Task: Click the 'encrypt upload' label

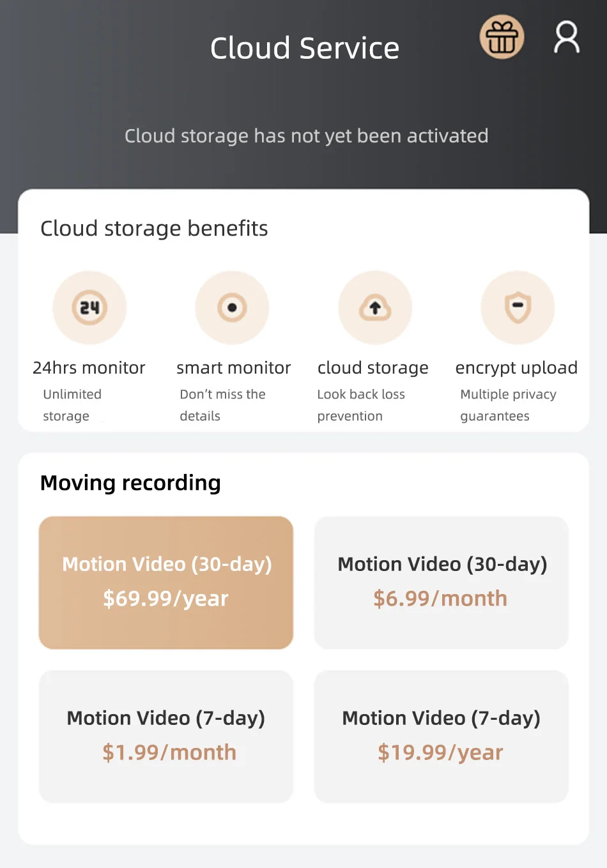Action: pyautogui.click(x=516, y=368)
